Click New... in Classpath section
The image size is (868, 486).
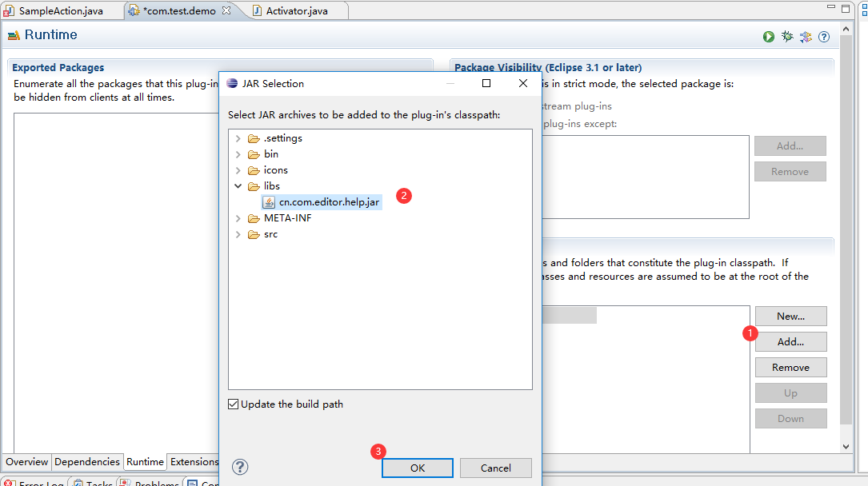click(790, 317)
